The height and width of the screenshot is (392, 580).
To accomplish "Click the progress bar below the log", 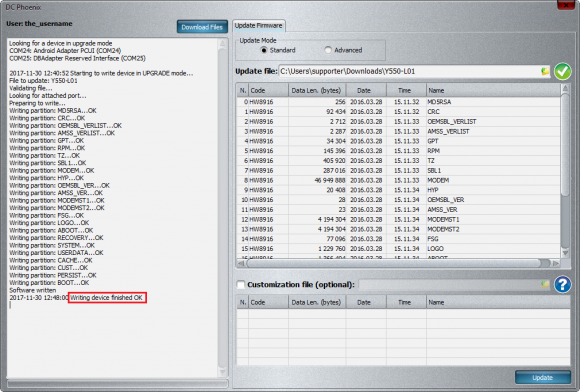I will pyautogui.click(x=118, y=383).
